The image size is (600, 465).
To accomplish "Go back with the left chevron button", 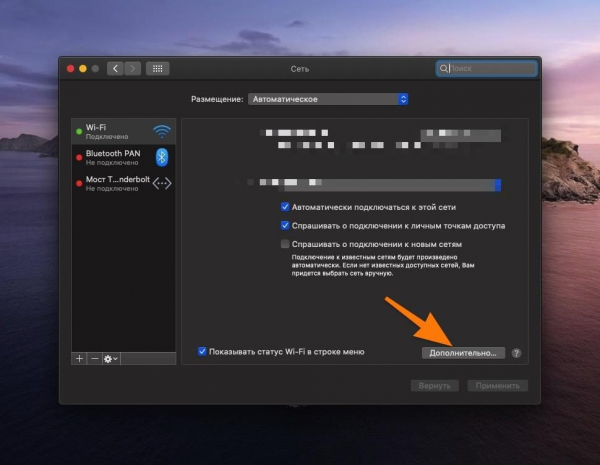I will point(115,69).
